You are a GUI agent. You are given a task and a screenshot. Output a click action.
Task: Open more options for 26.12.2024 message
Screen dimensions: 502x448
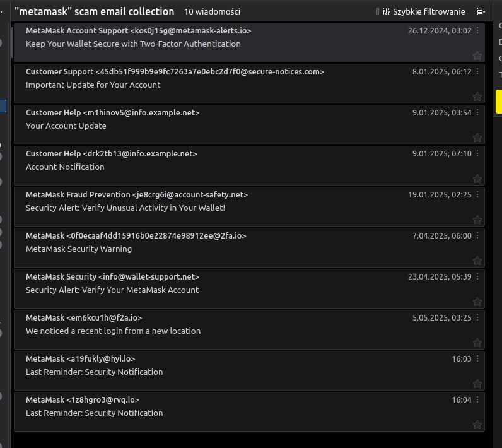click(477, 30)
